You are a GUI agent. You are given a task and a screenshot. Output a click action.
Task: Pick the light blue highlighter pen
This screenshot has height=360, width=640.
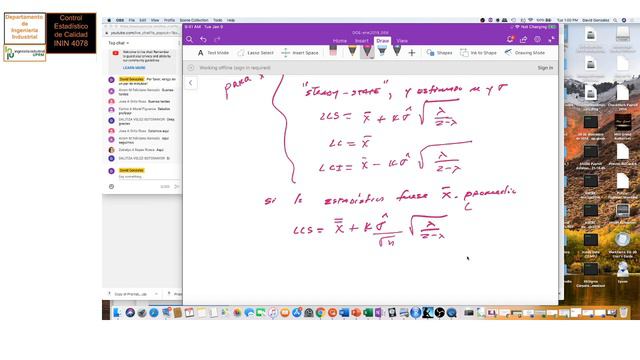coord(382,51)
